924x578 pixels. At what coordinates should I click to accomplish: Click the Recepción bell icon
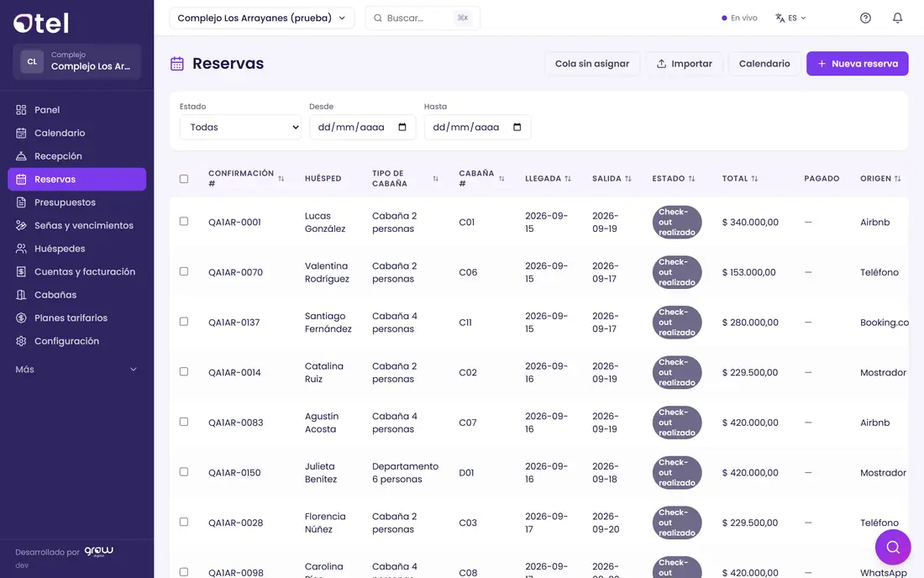coord(21,156)
